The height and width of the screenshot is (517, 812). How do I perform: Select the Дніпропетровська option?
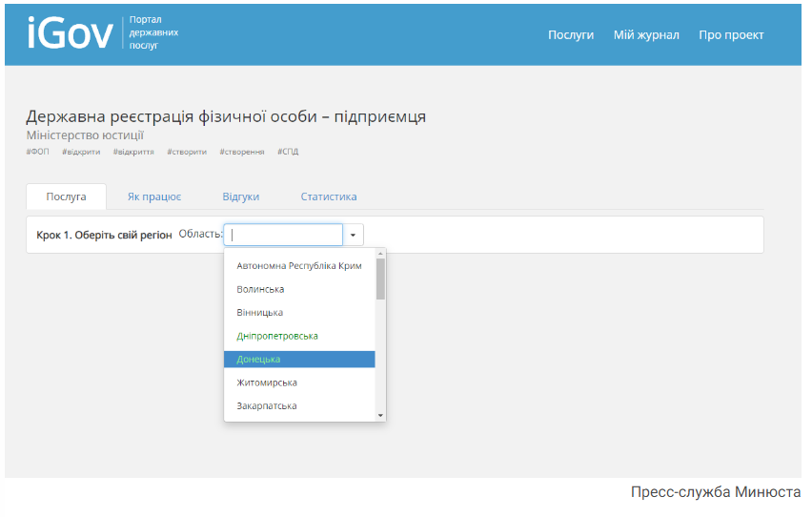pyautogui.click(x=277, y=336)
